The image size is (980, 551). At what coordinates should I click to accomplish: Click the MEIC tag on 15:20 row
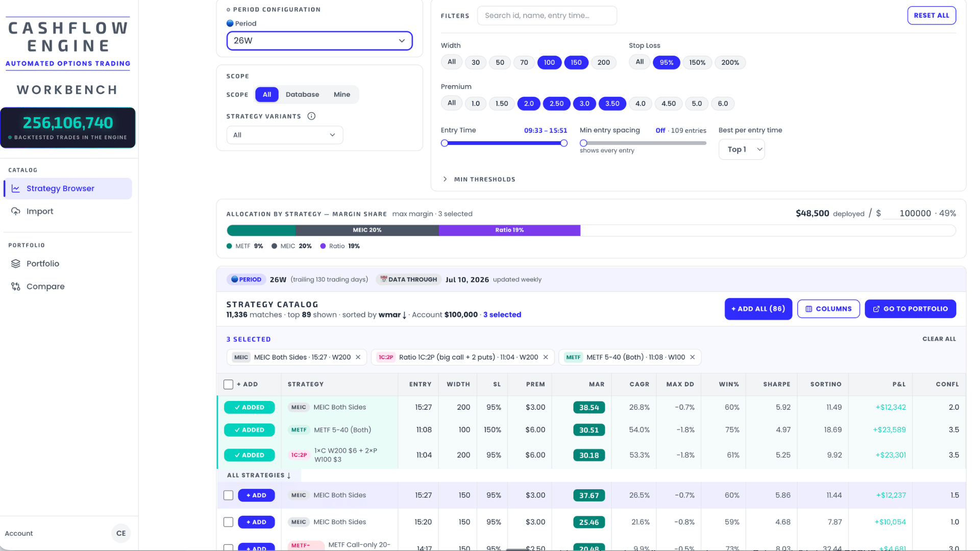click(299, 522)
